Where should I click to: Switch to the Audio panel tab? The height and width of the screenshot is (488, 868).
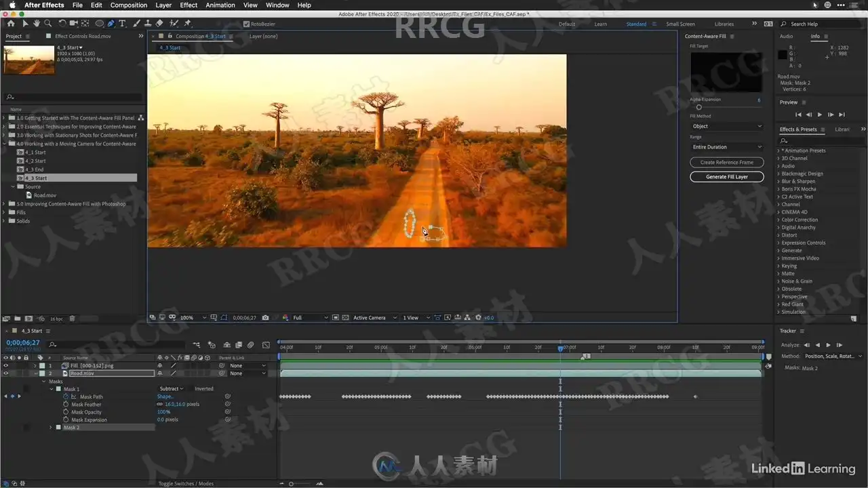pyautogui.click(x=787, y=37)
